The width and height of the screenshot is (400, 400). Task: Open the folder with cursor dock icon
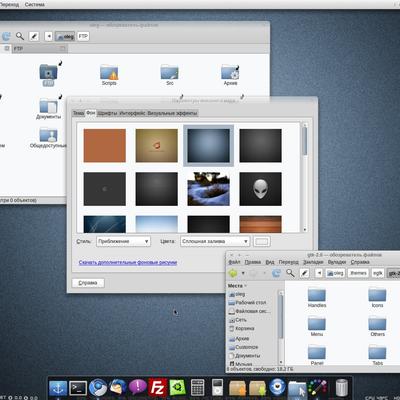297,389
